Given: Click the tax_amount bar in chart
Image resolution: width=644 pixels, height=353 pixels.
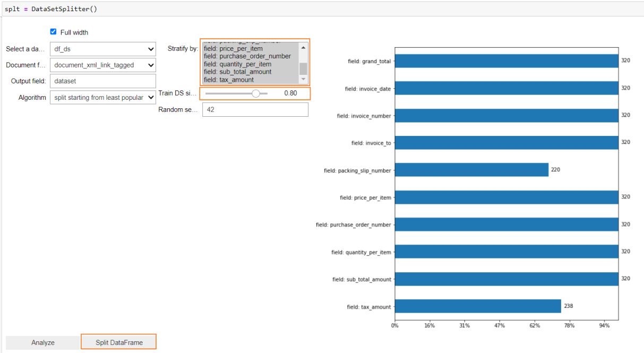Looking at the screenshot, I should click(x=478, y=306).
